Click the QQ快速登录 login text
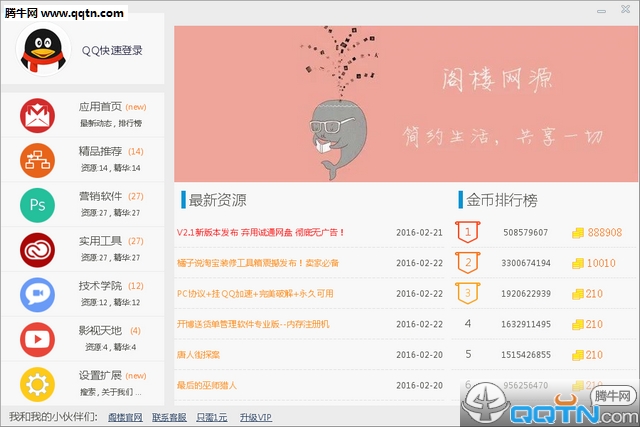The image size is (640, 427). tap(112, 51)
